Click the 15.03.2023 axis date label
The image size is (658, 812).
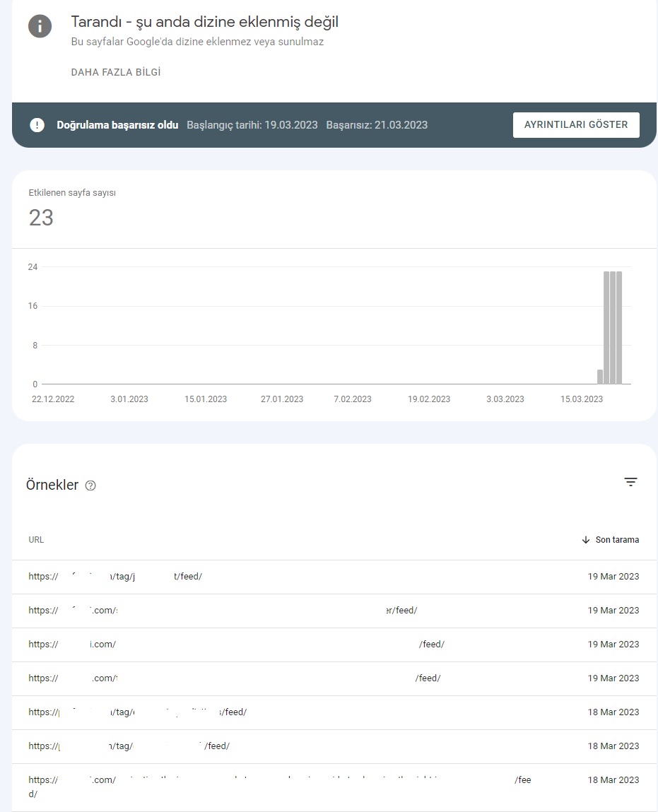(x=582, y=399)
